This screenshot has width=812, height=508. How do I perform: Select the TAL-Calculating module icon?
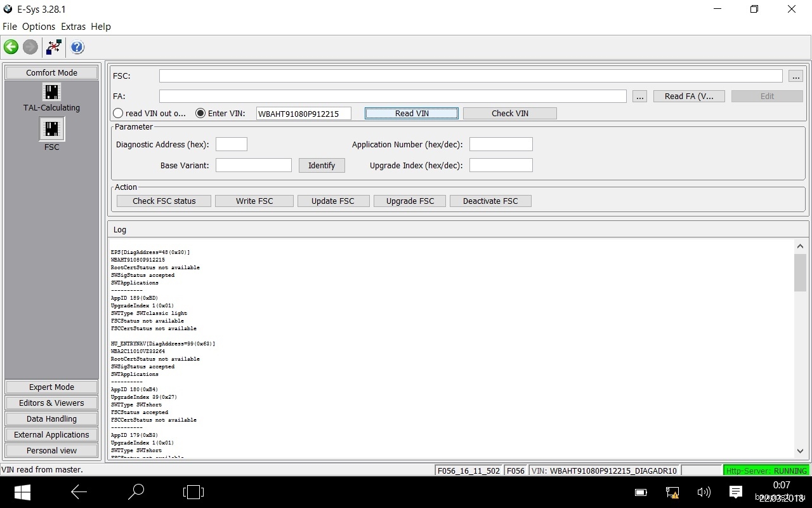click(x=51, y=92)
